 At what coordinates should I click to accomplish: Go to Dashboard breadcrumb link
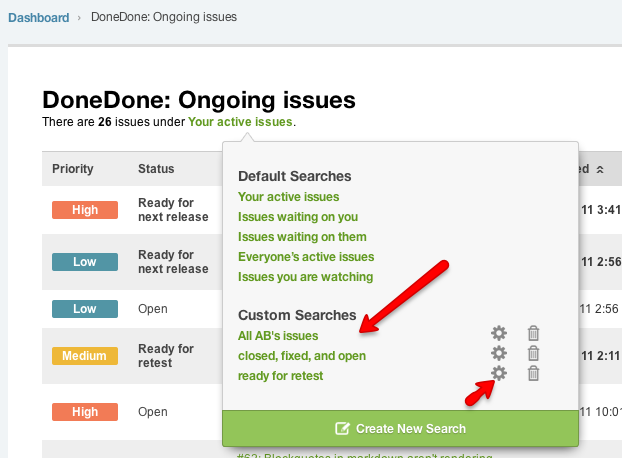(39, 18)
